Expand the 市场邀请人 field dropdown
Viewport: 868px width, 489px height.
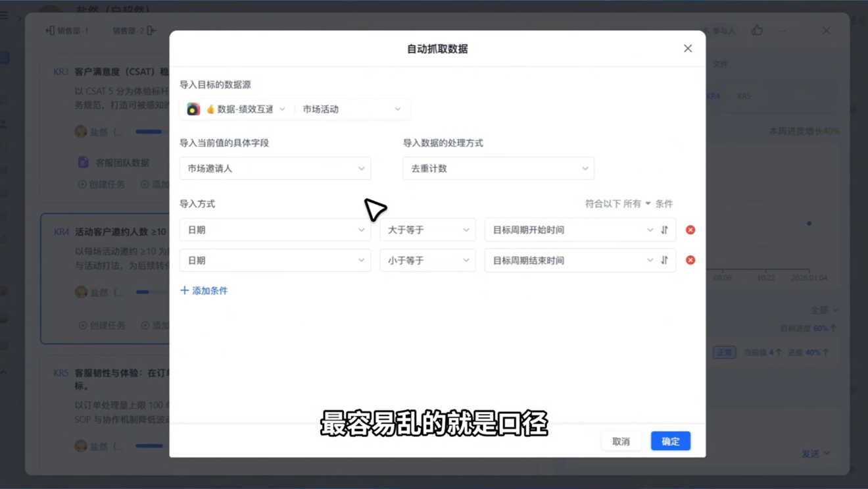coord(275,168)
